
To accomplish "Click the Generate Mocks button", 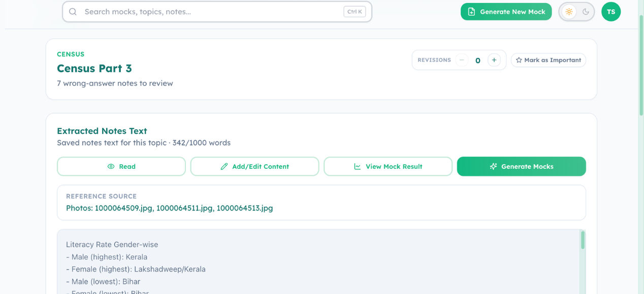I will tap(522, 166).
